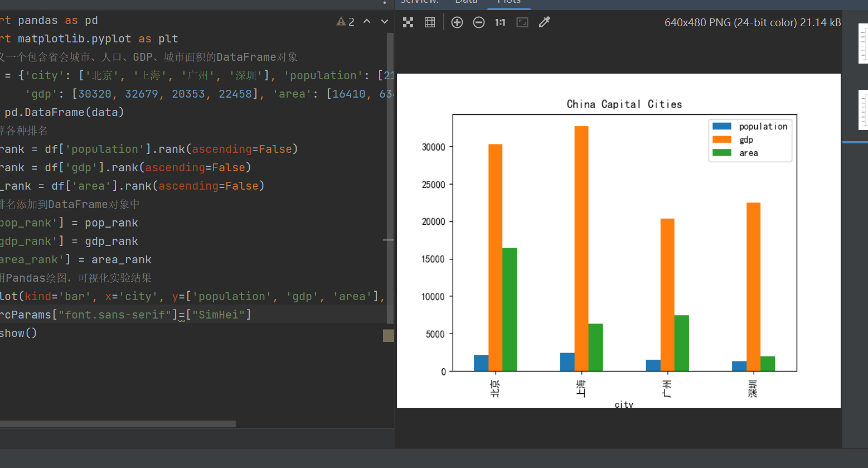Image resolution: width=868 pixels, height=468 pixels.
Task: Toggle chessboard transparency background
Action: click(x=408, y=22)
